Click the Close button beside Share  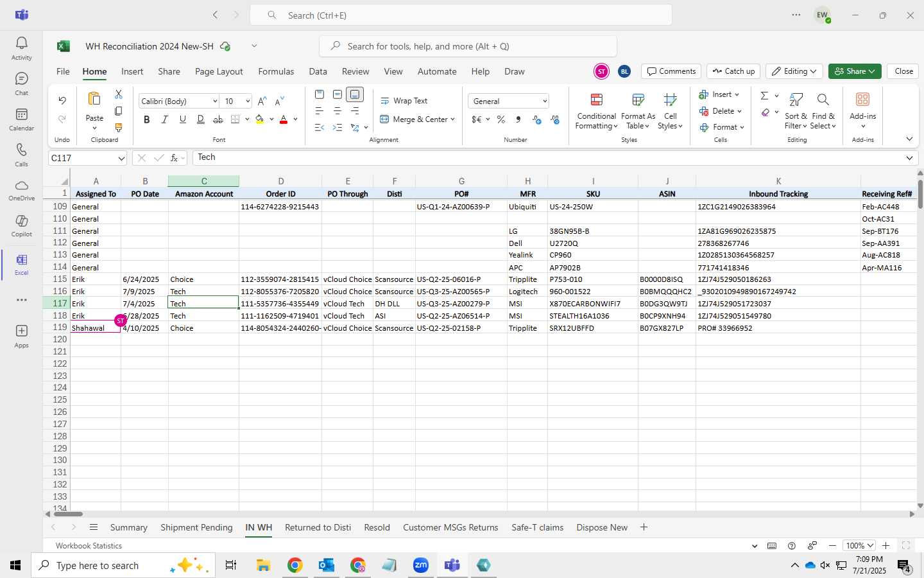tap(903, 71)
